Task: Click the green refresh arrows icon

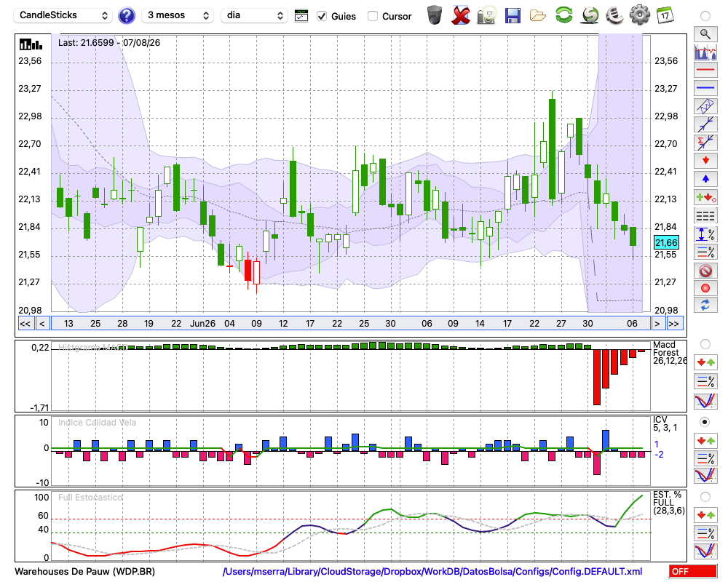Action: (x=563, y=15)
